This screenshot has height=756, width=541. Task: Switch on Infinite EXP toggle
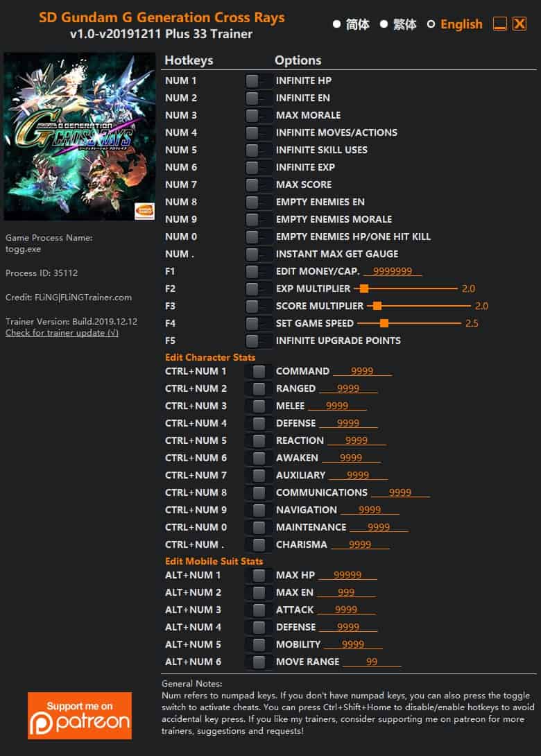[259, 167]
